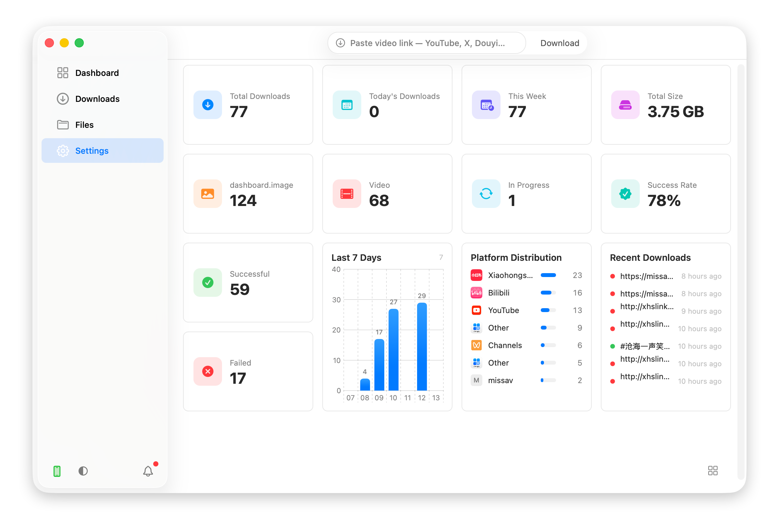Select Settings in the sidebar

click(x=103, y=151)
